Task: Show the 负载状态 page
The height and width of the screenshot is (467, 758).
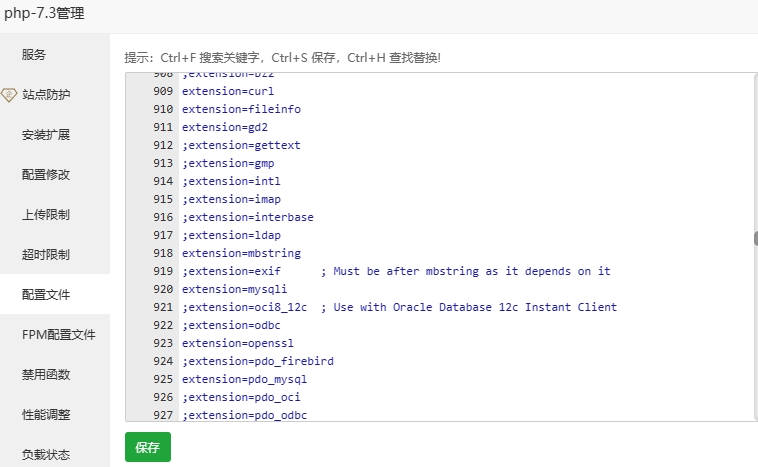Action: pyautogui.click(x=46, y=455)
